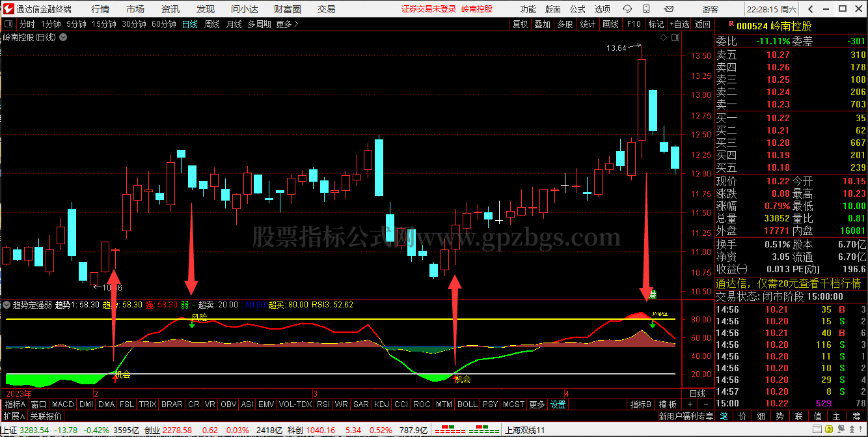
Task: Open the 窗口 window count selector
Action: point(38,404)
